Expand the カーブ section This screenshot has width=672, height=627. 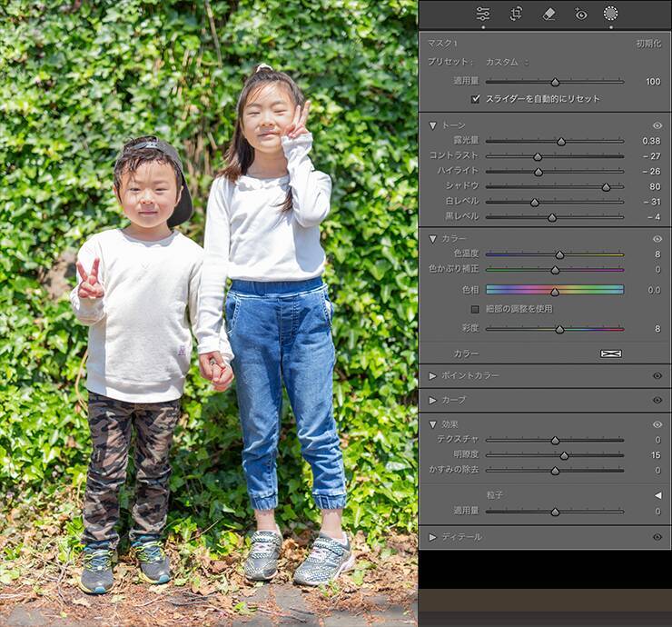tap(433, 400)
